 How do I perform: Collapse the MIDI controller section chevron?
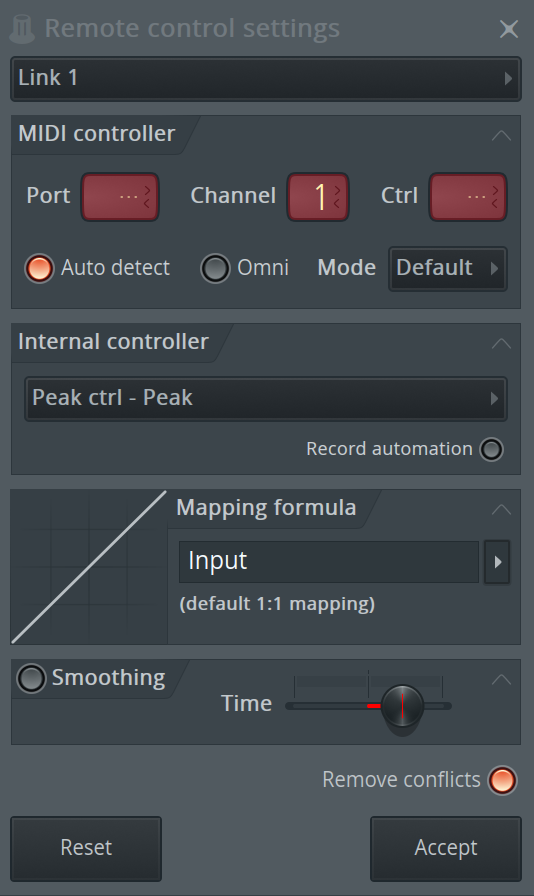click(x=501, y=135)
